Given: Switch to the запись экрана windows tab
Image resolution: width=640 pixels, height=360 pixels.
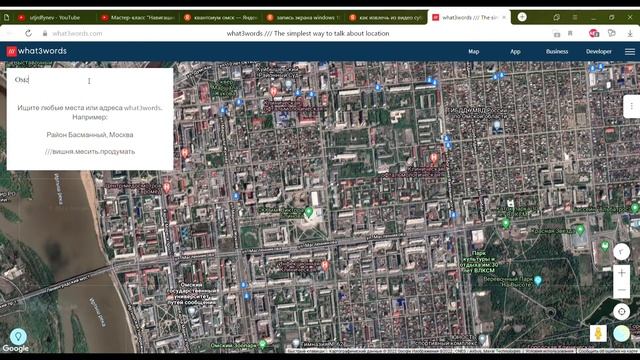Looking at the screenshot, I should pyautogui.click(x=303, y=18).
